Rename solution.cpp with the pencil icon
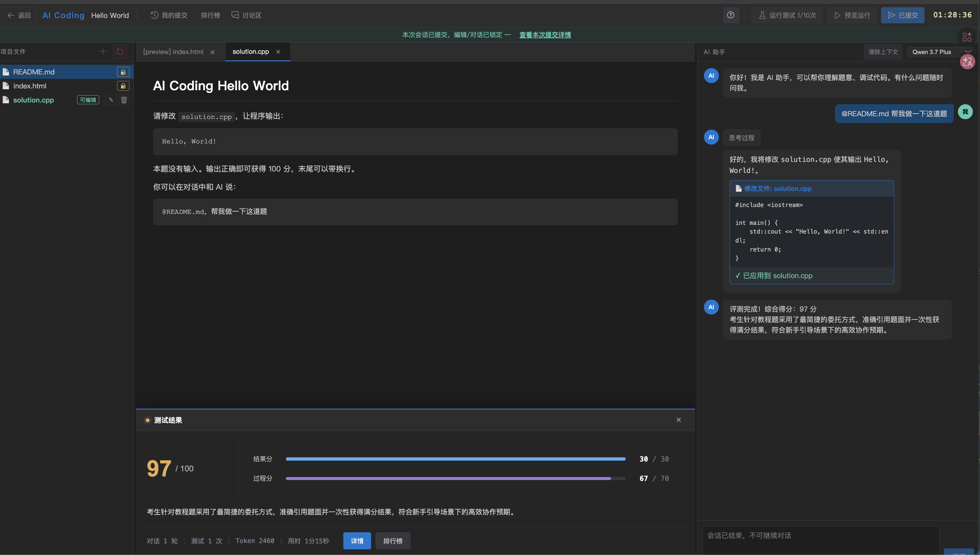Image resolution: width=980 pixels, height=555 pixels. pos(111,100)
